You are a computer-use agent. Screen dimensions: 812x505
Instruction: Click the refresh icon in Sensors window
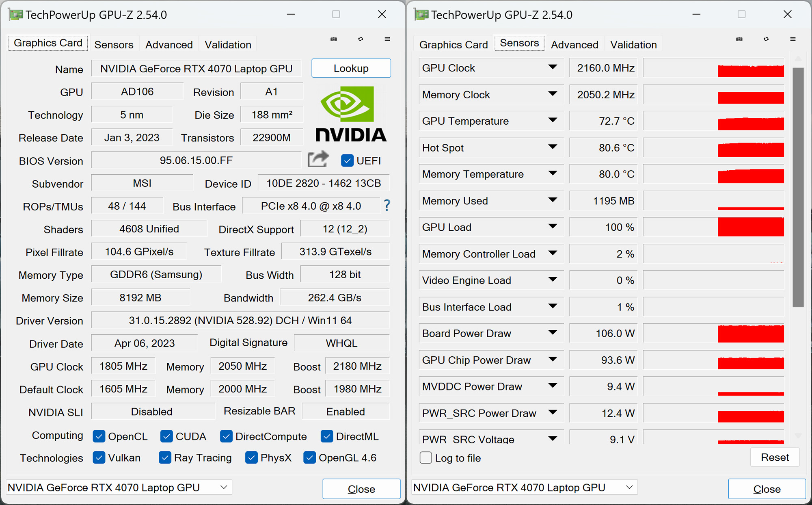(x=766, y=39)
